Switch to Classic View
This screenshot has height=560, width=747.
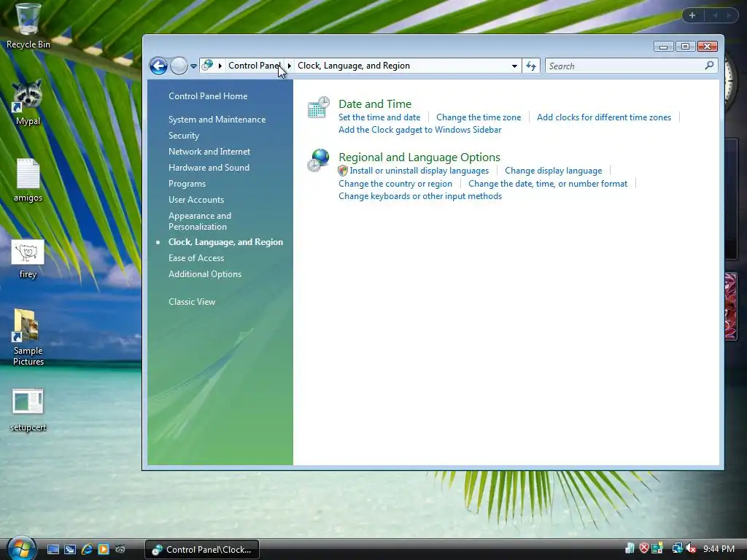192,301
